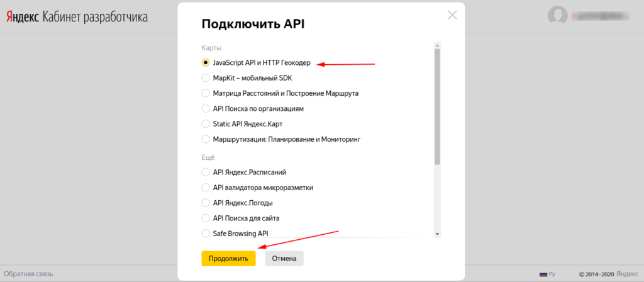The image size is (644, 282).
Task: Close the Подключить API dialog with X
Action: (x=452, y=15)
